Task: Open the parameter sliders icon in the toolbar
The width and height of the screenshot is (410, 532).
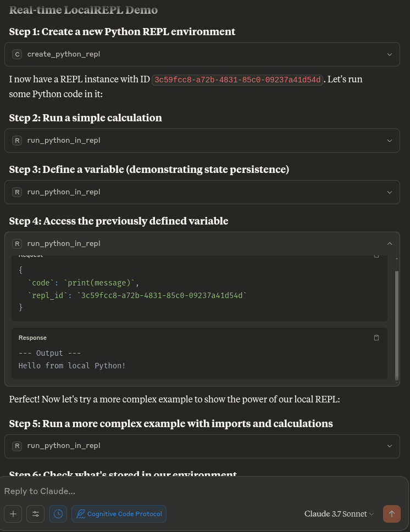Action: (36, 514)
